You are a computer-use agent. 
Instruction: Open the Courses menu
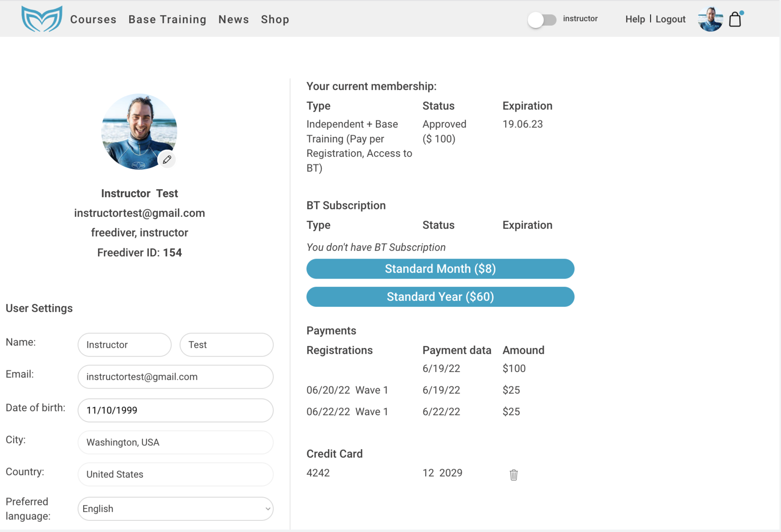[x=93, y=20]
